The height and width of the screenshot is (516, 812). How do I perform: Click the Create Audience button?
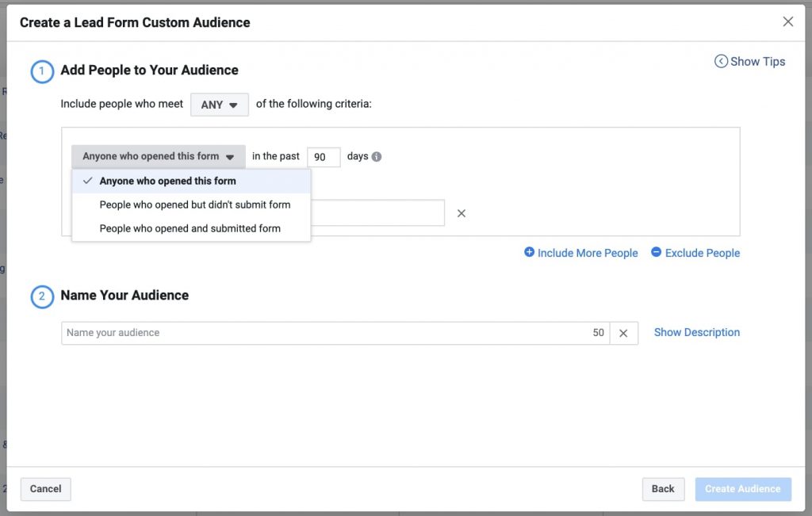[742, 489]
